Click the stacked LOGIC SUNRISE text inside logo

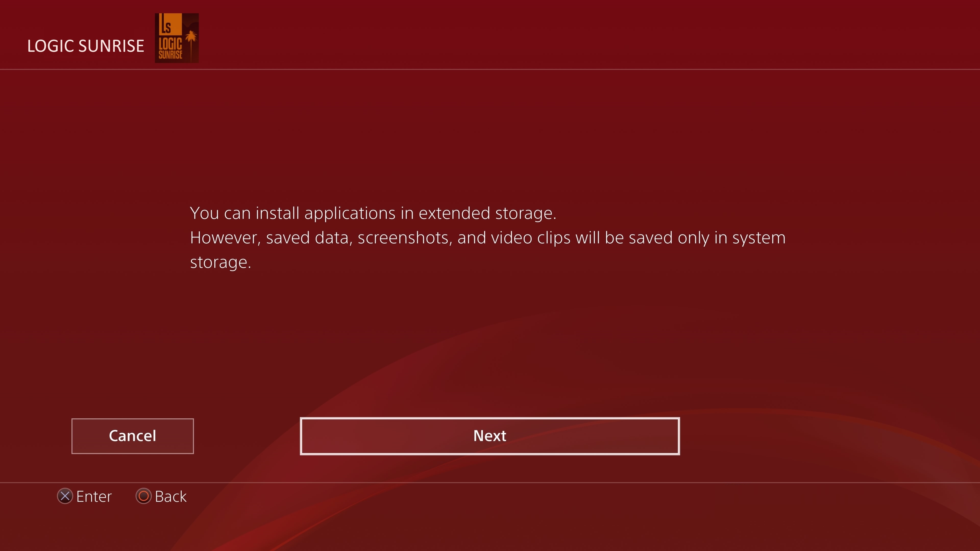(x=170, y=48)
